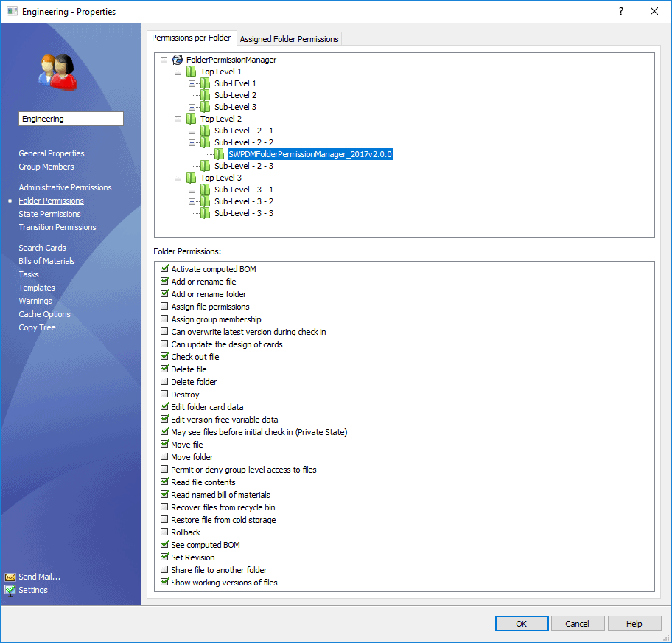
Task: Click the Sub-Level - 3 - 3 folder icon
Action: 206,213
